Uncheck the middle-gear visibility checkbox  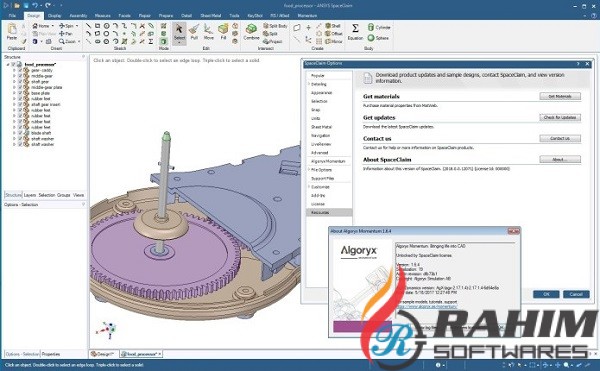[20, 76]
